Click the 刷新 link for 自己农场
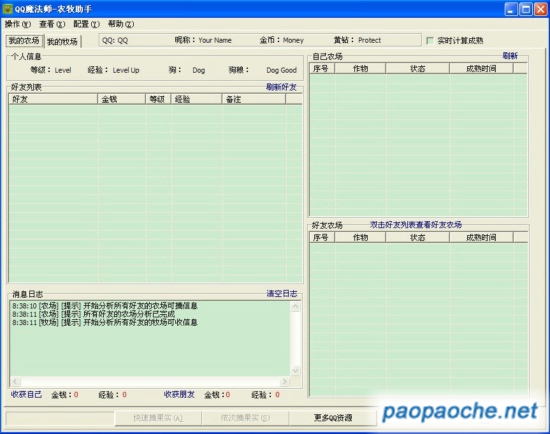Screen dimensions: 550x434 click(x=510, y=56)
